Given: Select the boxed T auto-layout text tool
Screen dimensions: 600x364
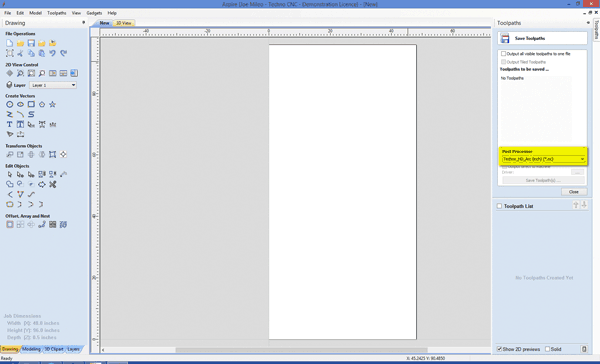Looking at the screenshot, I should tap(20, 124).
